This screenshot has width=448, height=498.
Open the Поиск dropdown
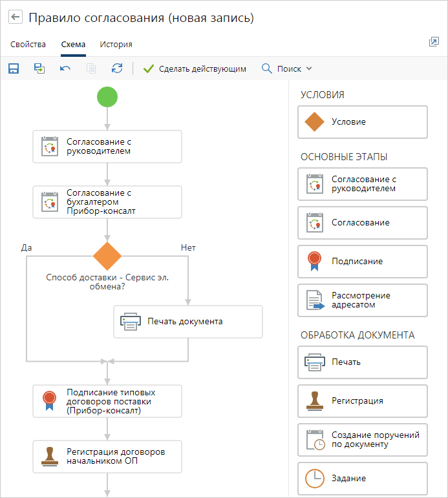(288, 68)
